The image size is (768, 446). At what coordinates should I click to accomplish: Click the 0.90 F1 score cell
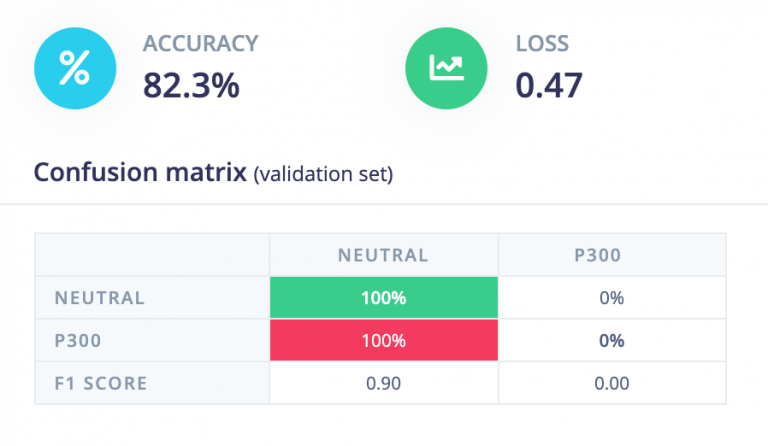383,383
